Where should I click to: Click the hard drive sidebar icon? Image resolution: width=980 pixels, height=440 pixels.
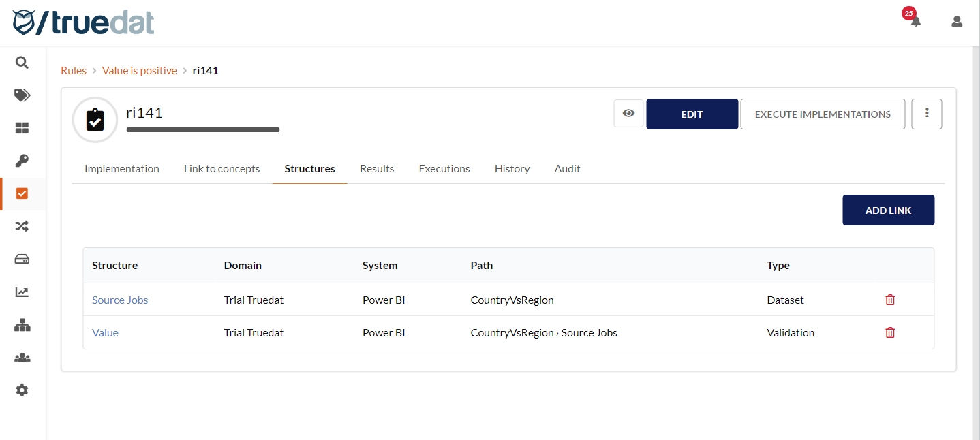[x=22, y=259]
